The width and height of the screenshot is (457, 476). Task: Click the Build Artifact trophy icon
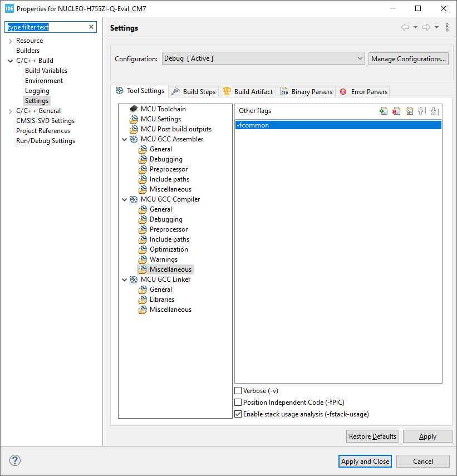tap(227, 91)
